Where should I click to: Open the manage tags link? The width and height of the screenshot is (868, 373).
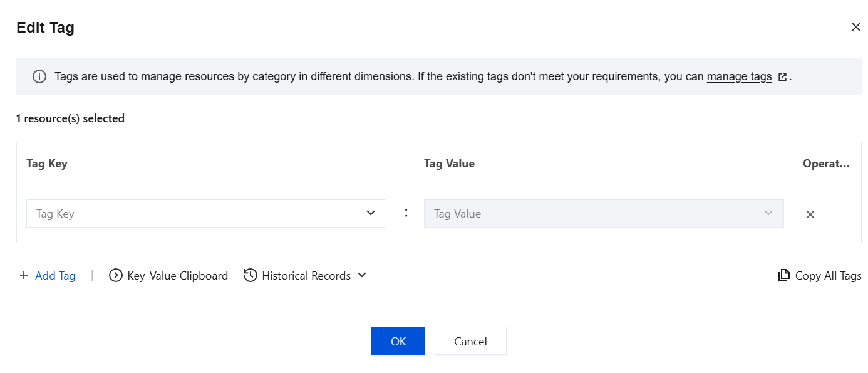point(739,76)
